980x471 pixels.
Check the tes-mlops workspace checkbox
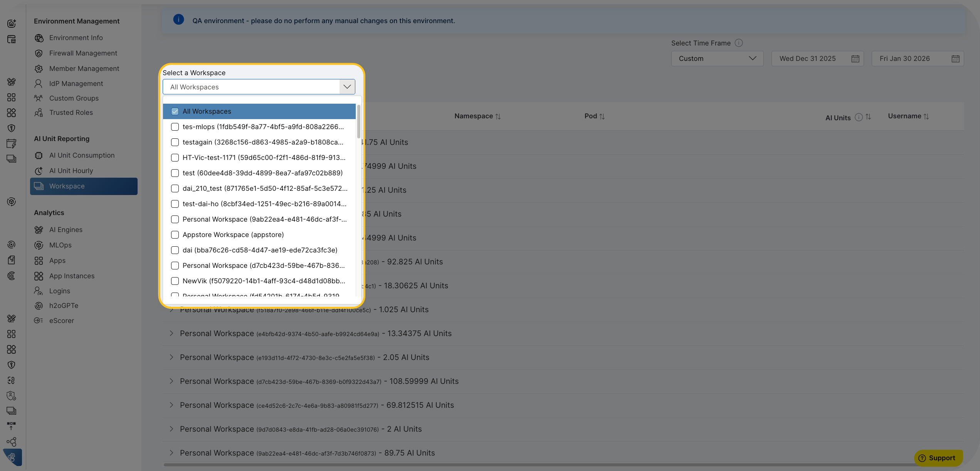[x=175, y=126]
